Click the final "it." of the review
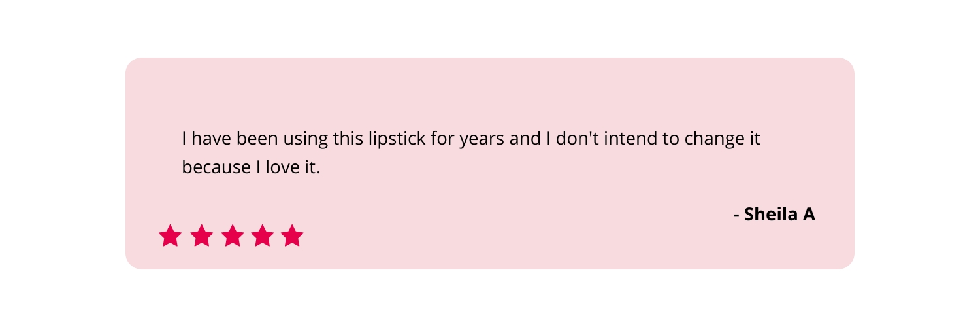Viewport: 980px width, 327px height. (x=312, y=167)
